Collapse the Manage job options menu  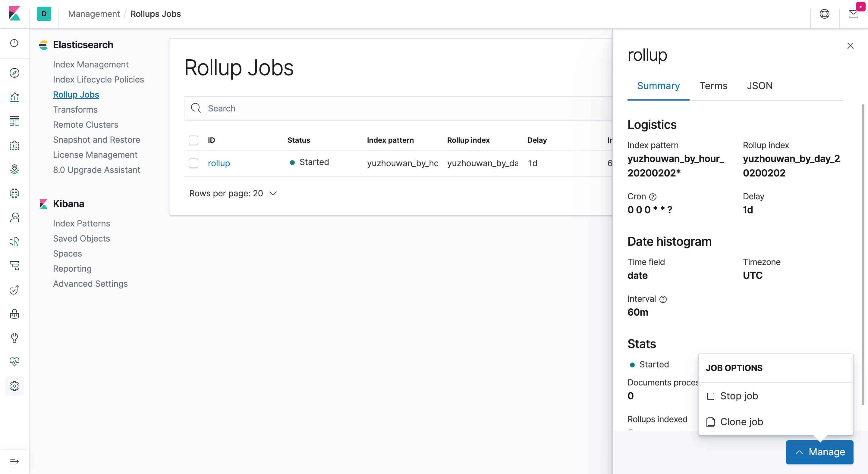[x=819, y=452]
